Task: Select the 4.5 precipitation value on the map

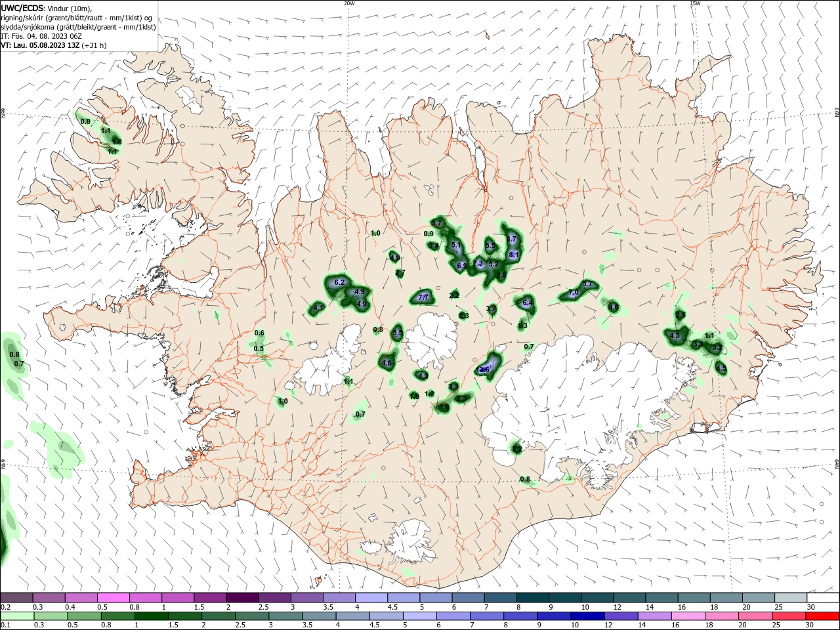Action: pyautogui.click(x=721, y=369)
